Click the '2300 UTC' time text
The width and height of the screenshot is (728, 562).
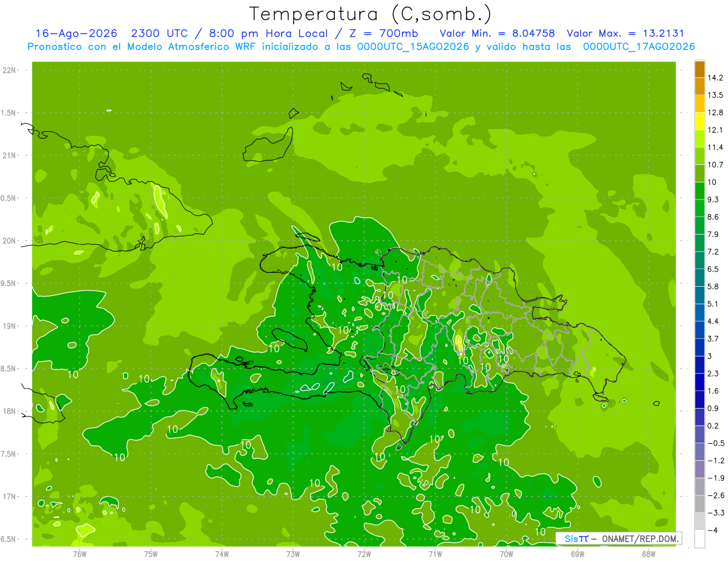click(160, 33)
